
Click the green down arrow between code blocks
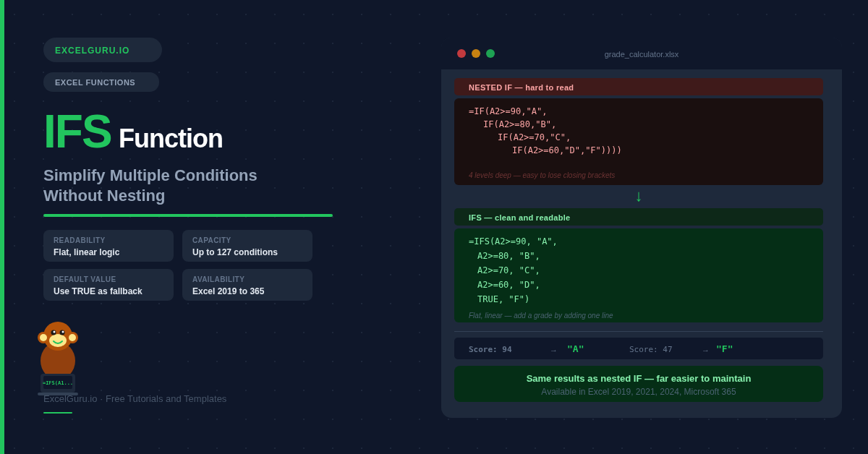(x=639, y=197)
